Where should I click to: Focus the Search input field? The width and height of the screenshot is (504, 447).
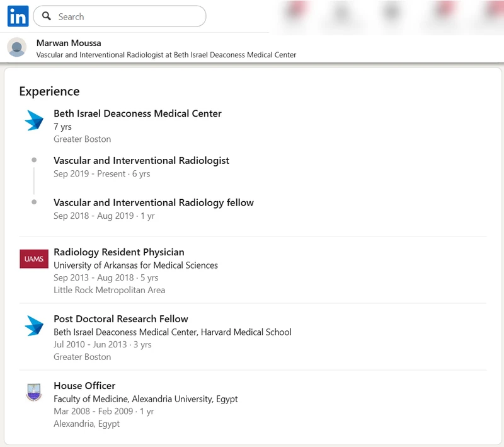tap(126, 16)
